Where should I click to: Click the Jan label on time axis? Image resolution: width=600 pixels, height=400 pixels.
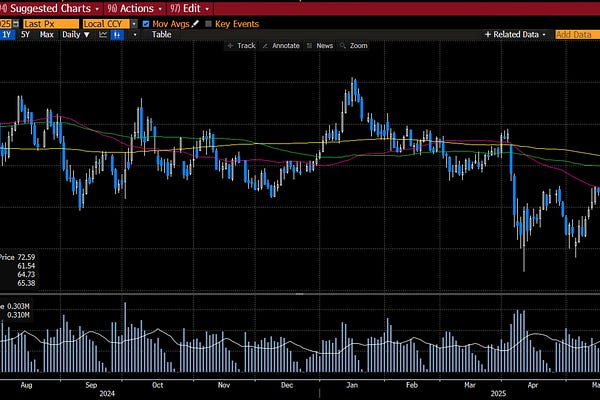coord(352,385)
